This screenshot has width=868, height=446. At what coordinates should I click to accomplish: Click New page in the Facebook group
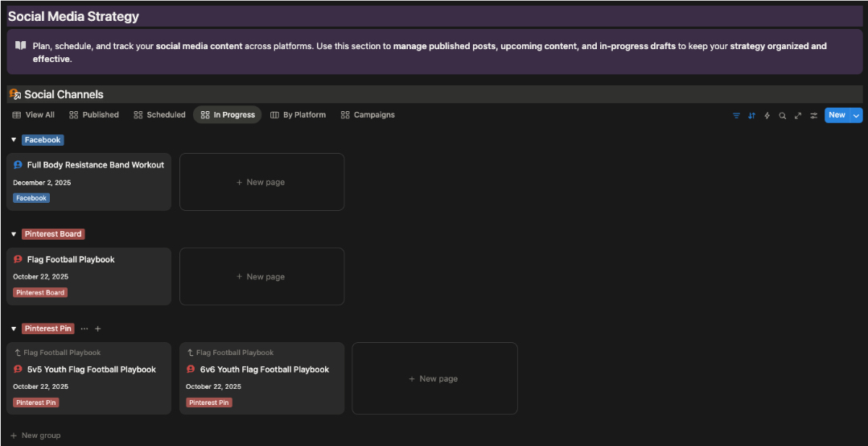point(261,182)
